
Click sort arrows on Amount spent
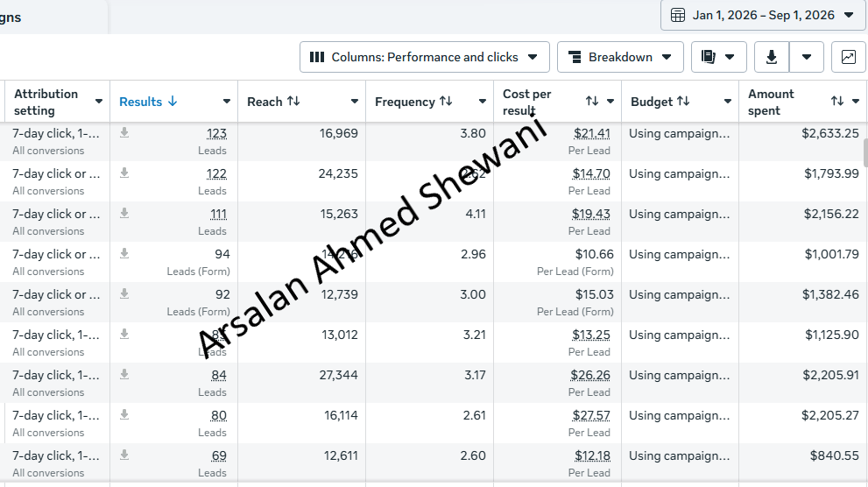click(x=837, y=101)
